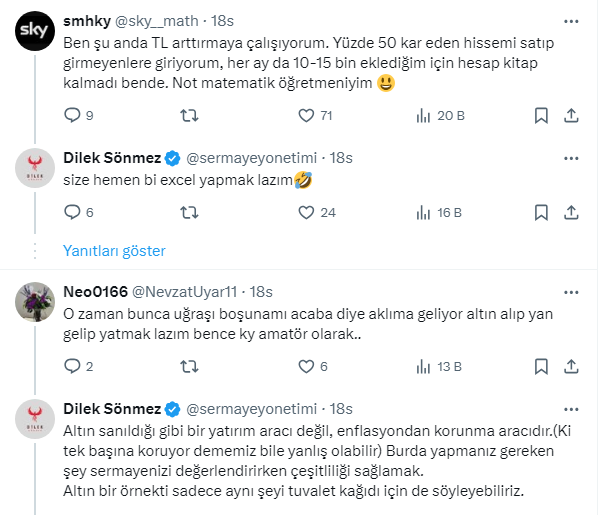Screen dimensions: 603x515
Task: Retweet Neo0166's gold tweet
Action: coord(188,366)
